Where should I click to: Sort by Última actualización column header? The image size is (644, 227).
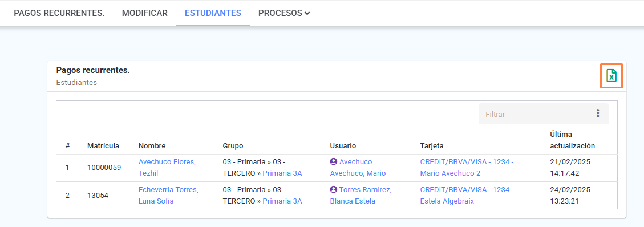572,140
